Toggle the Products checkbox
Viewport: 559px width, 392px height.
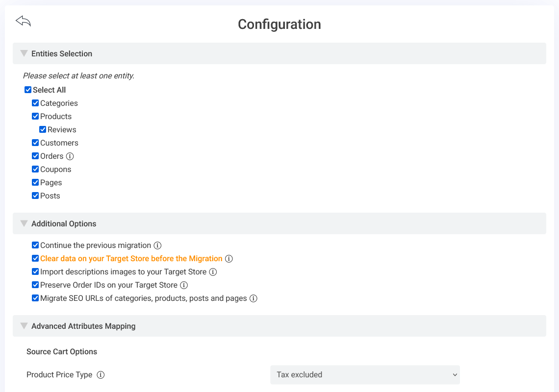pyautogui.click(x=35, y=116)
